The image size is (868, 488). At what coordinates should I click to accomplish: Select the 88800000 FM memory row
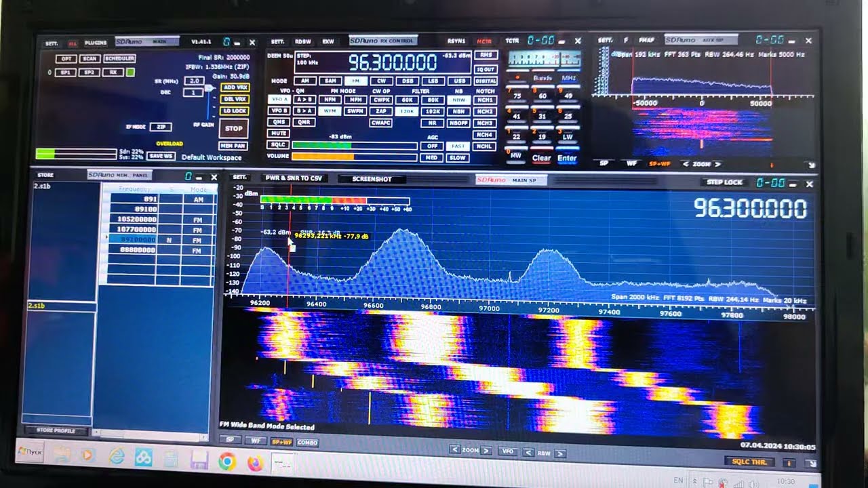pyautogui.click(x=159, y=250)
